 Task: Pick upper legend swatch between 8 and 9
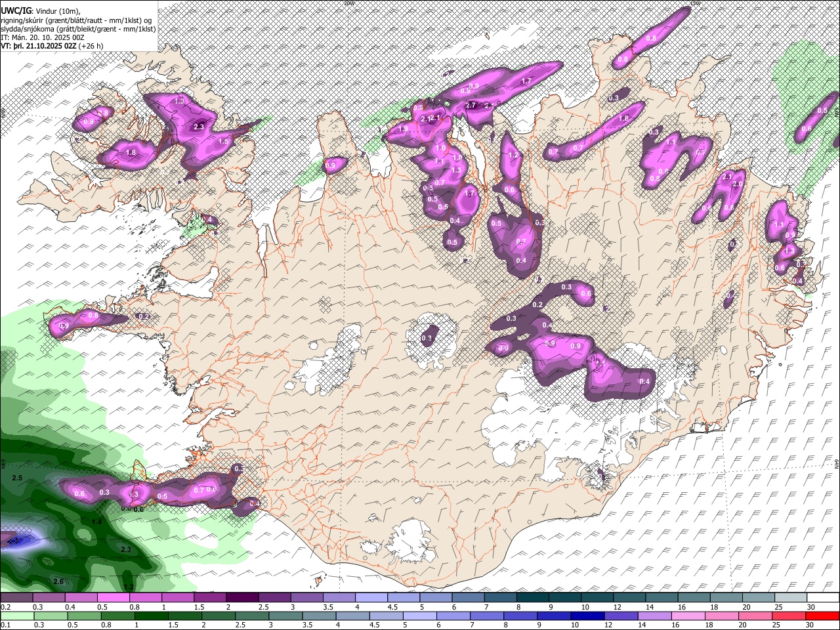point(532,598)
